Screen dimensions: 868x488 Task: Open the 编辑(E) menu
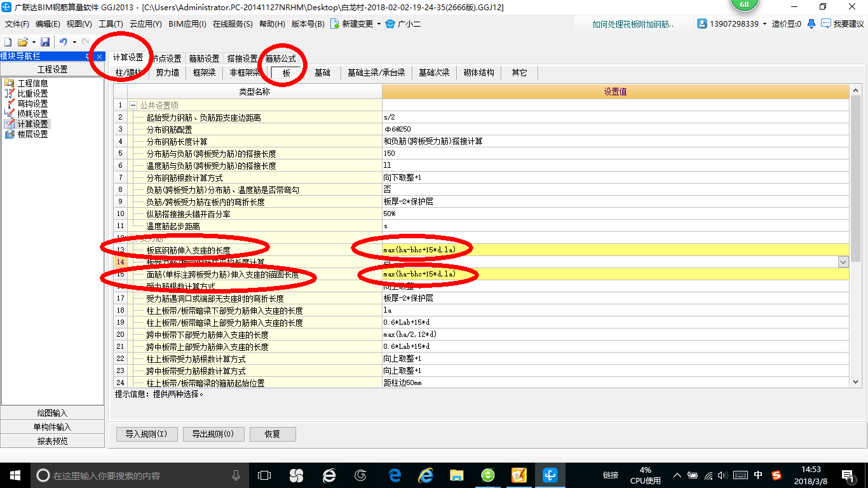[x=48, y=24]
